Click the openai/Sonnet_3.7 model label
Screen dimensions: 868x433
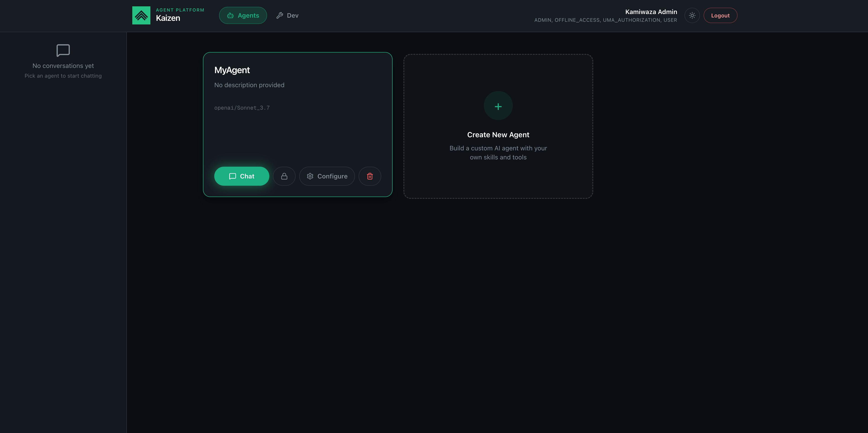[242, 108]
